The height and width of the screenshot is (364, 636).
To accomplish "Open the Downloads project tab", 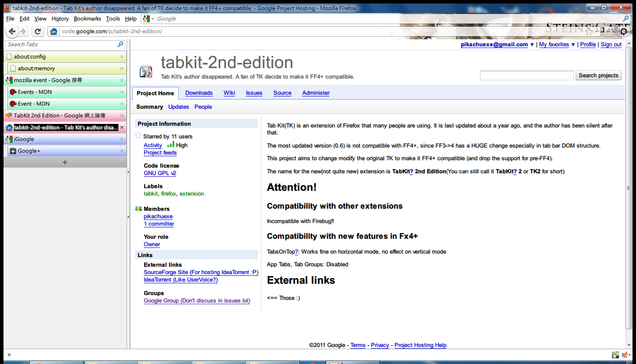I will point(199,93).
